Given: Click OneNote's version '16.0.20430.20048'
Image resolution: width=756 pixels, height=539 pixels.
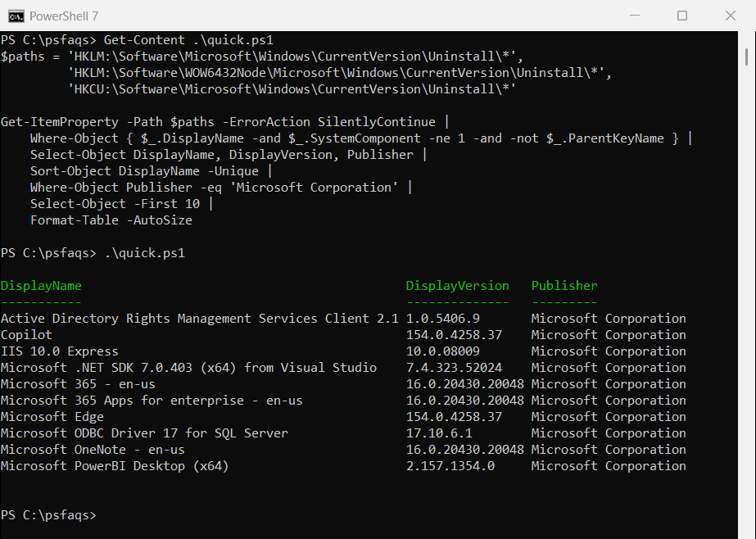Looking at the screenshot, I should [464, 450].
